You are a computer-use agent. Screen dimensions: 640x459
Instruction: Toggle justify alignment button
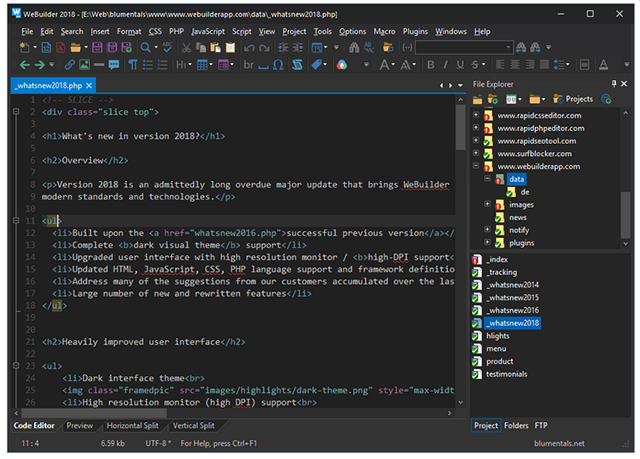544,64
